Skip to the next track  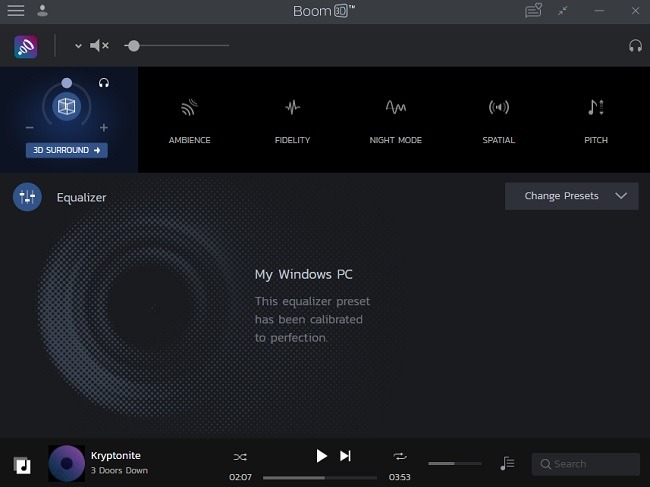(345, 456)
